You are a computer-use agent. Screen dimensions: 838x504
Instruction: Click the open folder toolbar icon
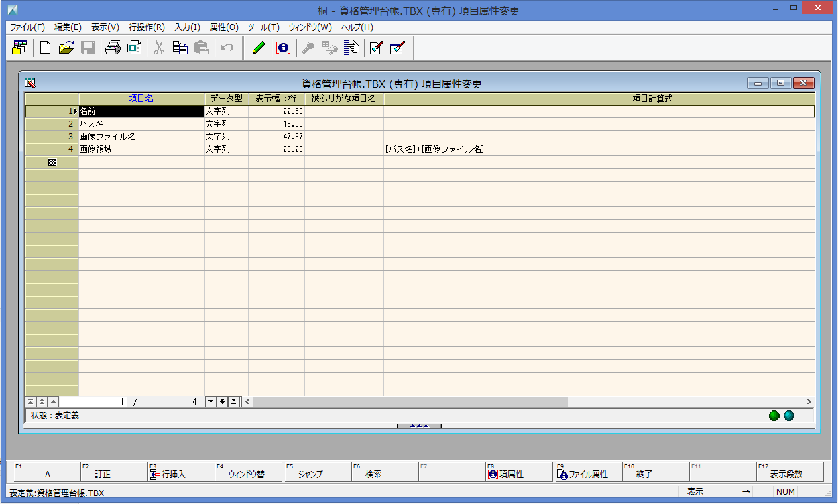(66, 48)
